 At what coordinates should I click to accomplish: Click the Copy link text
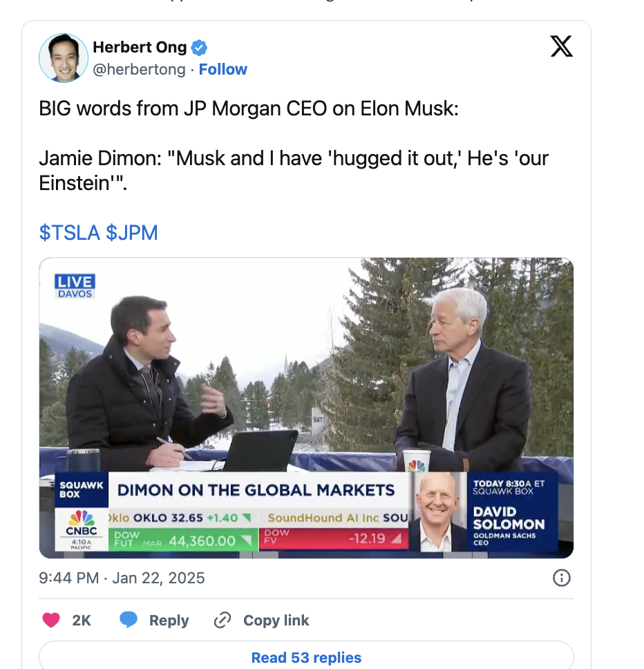coord(276,620)
